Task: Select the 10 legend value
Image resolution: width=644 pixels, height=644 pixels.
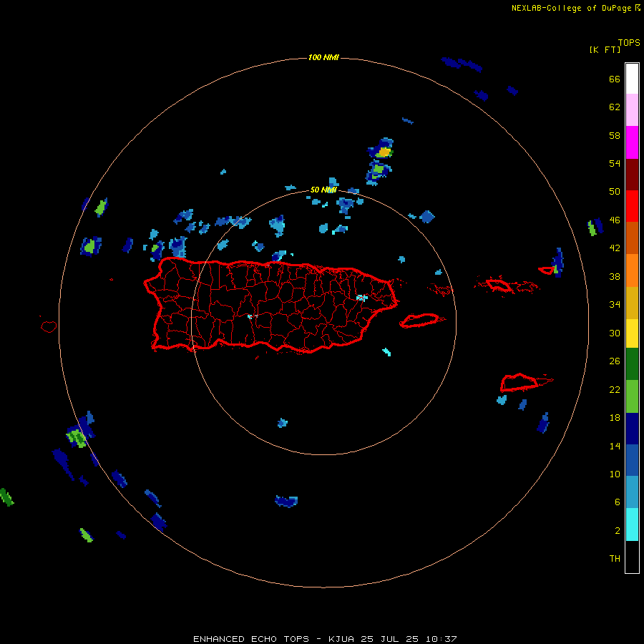Action: (615, 474)
